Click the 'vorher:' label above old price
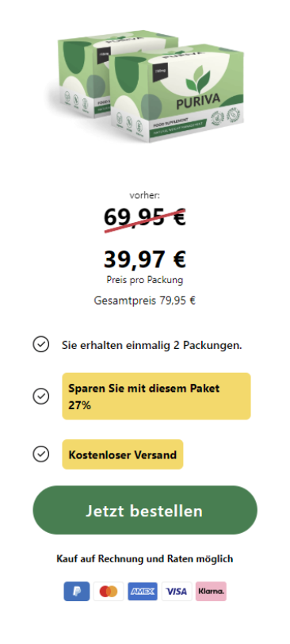Screen dimensions: 290x644 [x=145, y=195]
